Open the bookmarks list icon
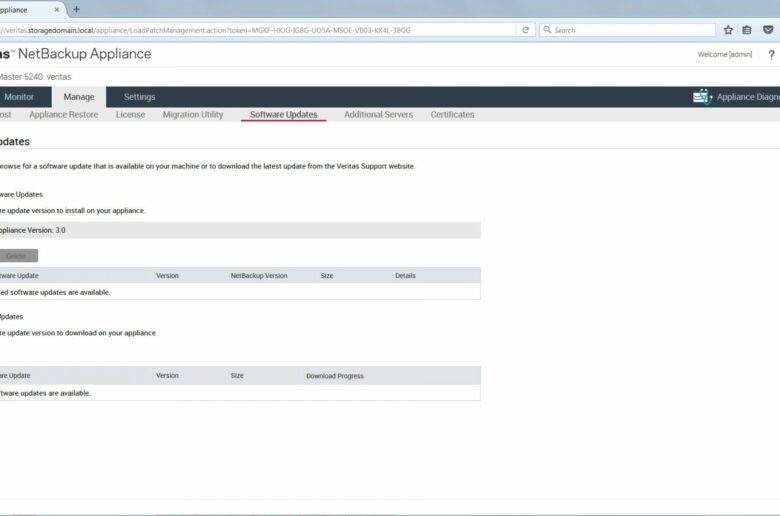The image size is (780, 516). tap(747, 30)
